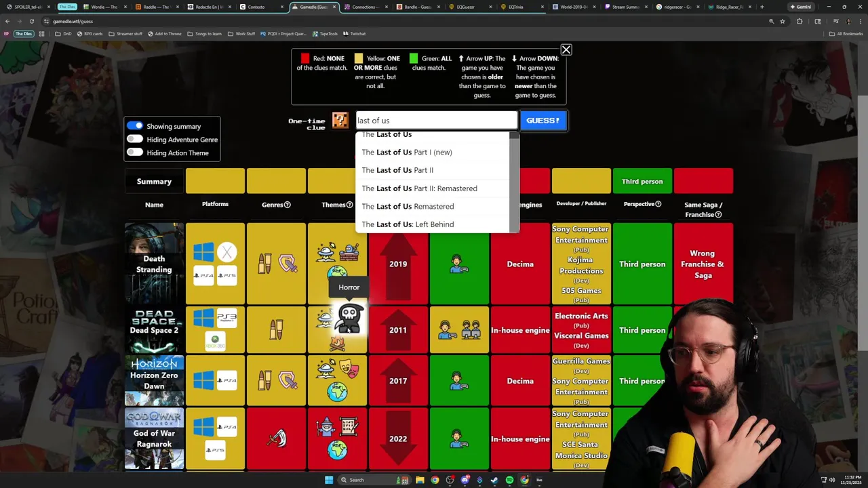Click the 2019 release year cell
The image size is (868, 488).
[398, 264]
